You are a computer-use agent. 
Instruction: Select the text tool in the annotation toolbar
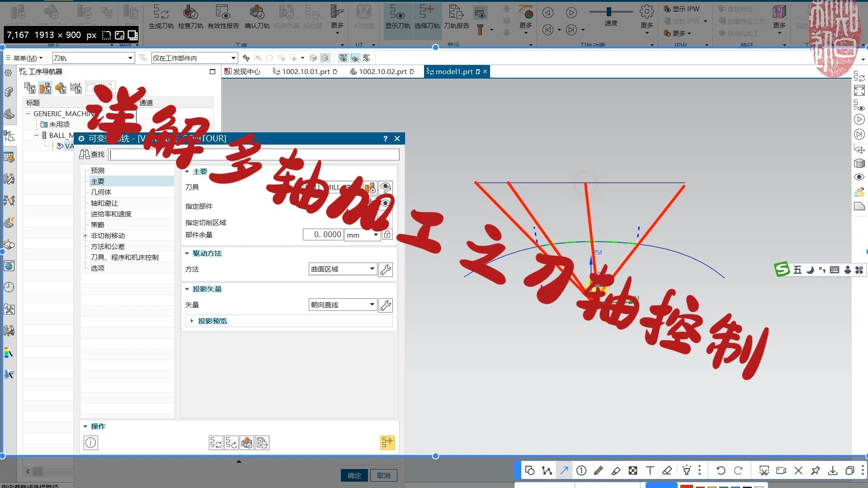[x=649, y=470]
